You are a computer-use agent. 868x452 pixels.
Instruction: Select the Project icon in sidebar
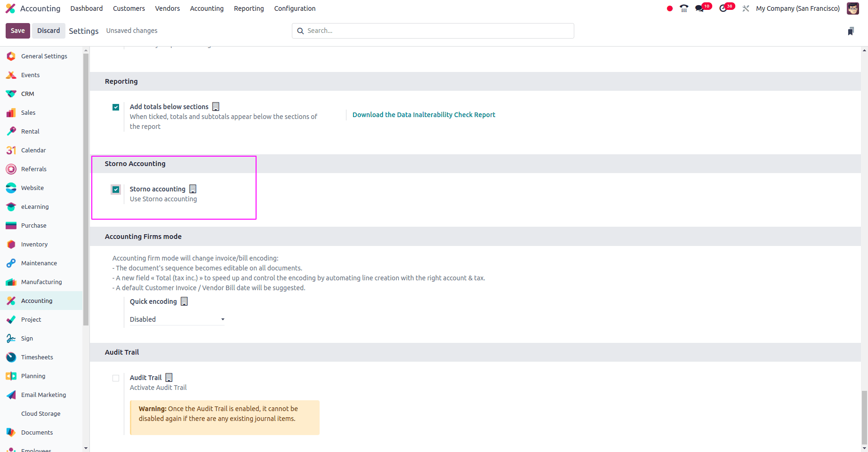pos(11,319)
